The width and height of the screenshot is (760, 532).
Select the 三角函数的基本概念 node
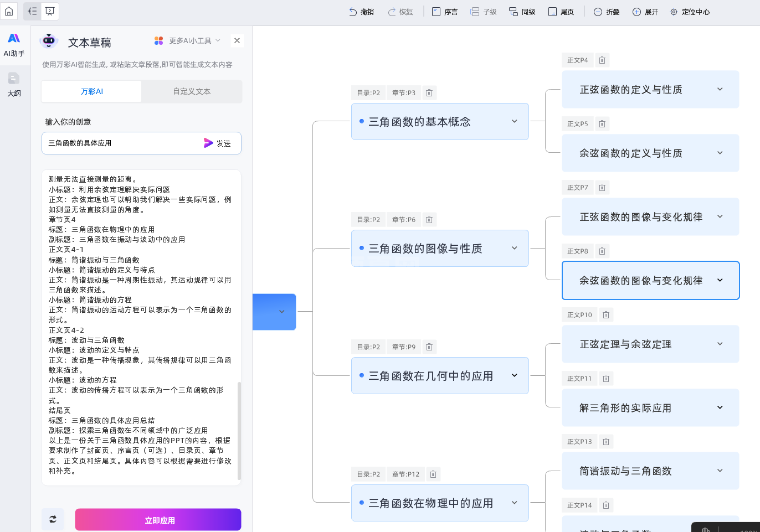(x=440, y=121)
